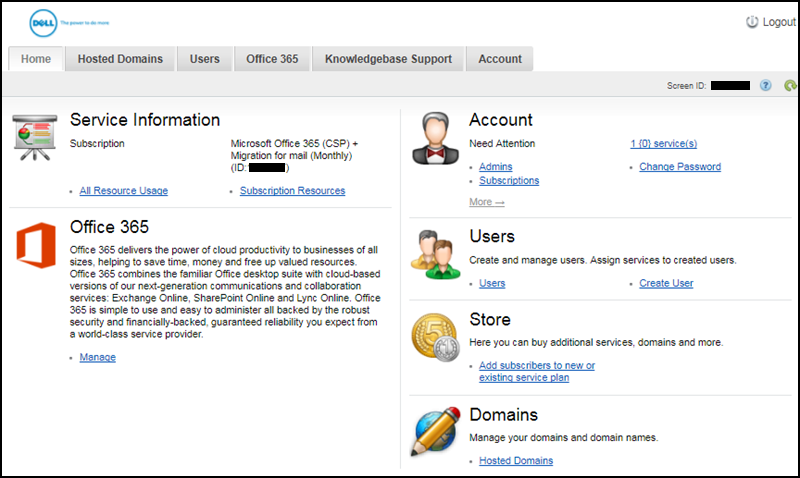The image size is (800, 478).
Task: Expand the More link under Account
Action: pyautogui.click(x=486, y=202)
